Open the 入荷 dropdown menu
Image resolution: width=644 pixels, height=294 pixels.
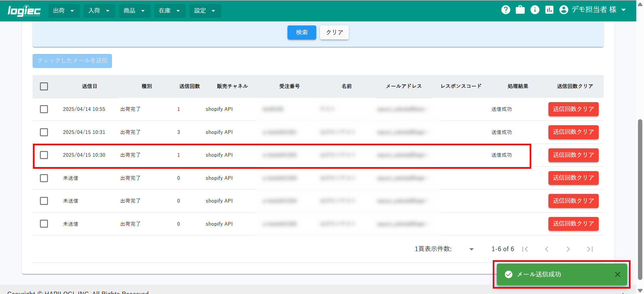click(99, 11)
